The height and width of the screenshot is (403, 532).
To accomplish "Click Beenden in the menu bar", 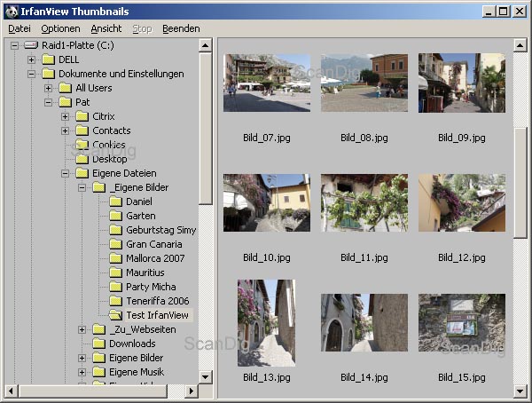I will coord(181,29).
